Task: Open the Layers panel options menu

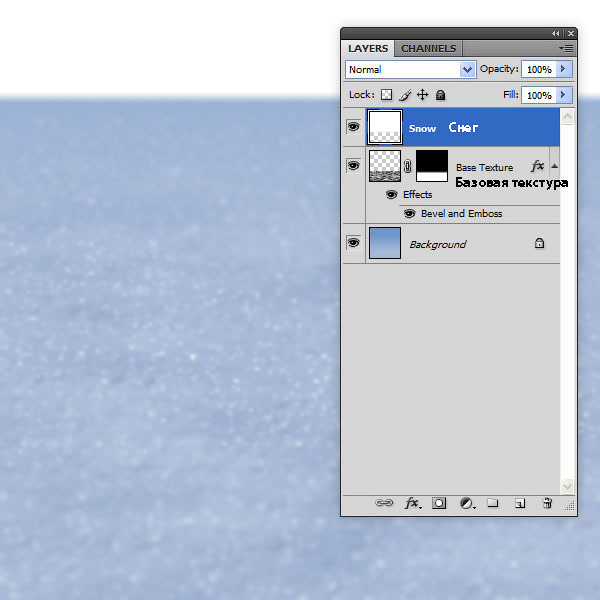Action: tap(566, 49)
